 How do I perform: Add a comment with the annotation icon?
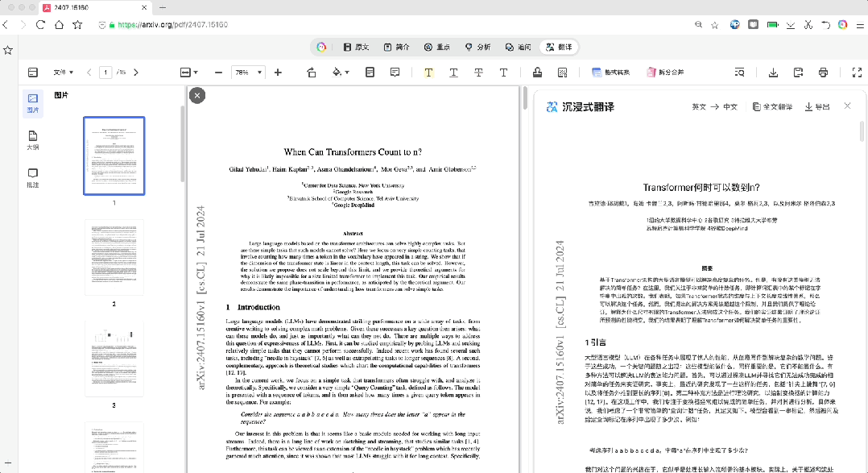395,72
